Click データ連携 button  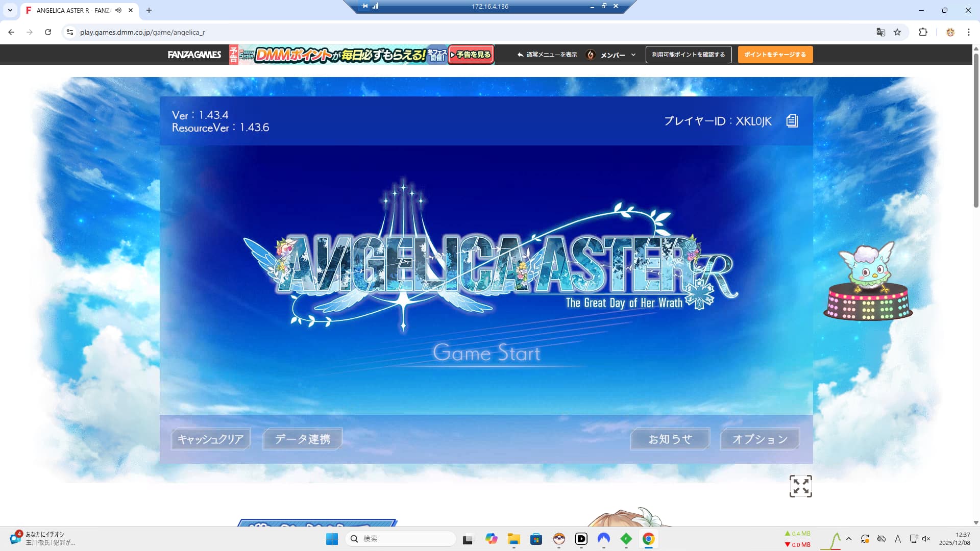coord(302,439)
